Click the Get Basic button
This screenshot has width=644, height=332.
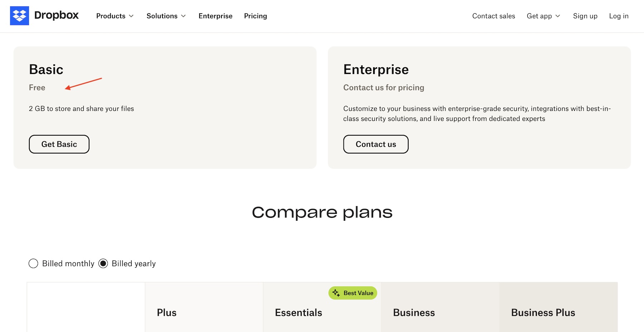click(x=59, y=144)
